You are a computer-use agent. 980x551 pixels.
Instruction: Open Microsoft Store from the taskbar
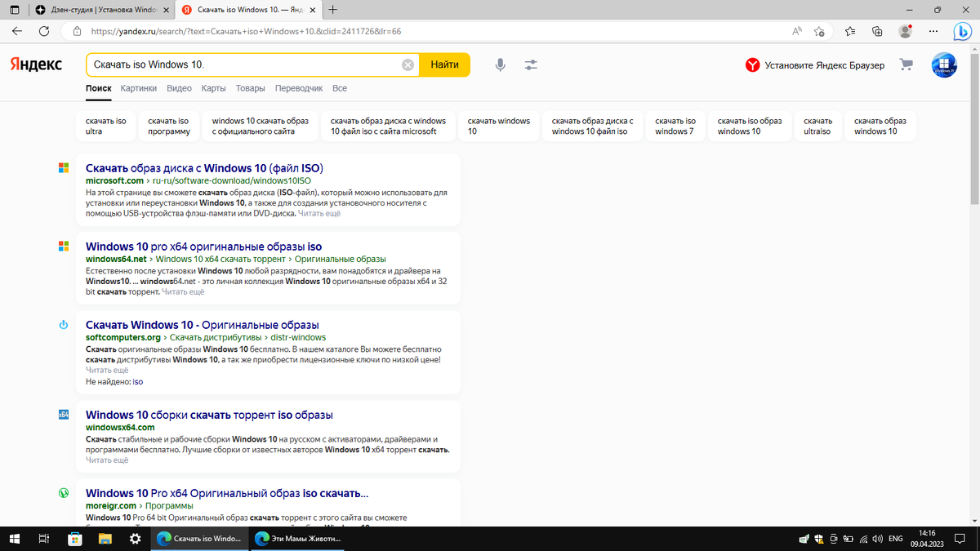(x=74, y=539)
